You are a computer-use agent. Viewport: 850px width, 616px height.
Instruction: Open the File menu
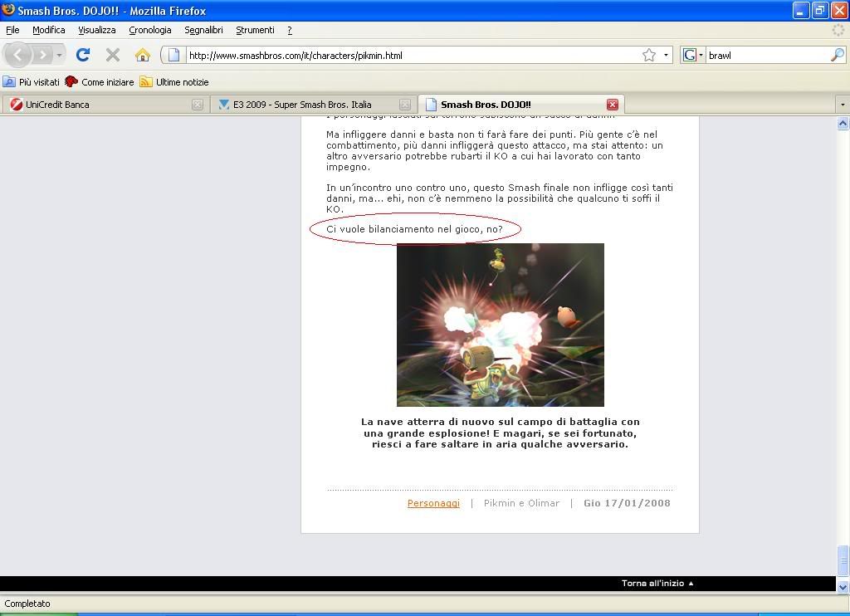tap(12, 30)
